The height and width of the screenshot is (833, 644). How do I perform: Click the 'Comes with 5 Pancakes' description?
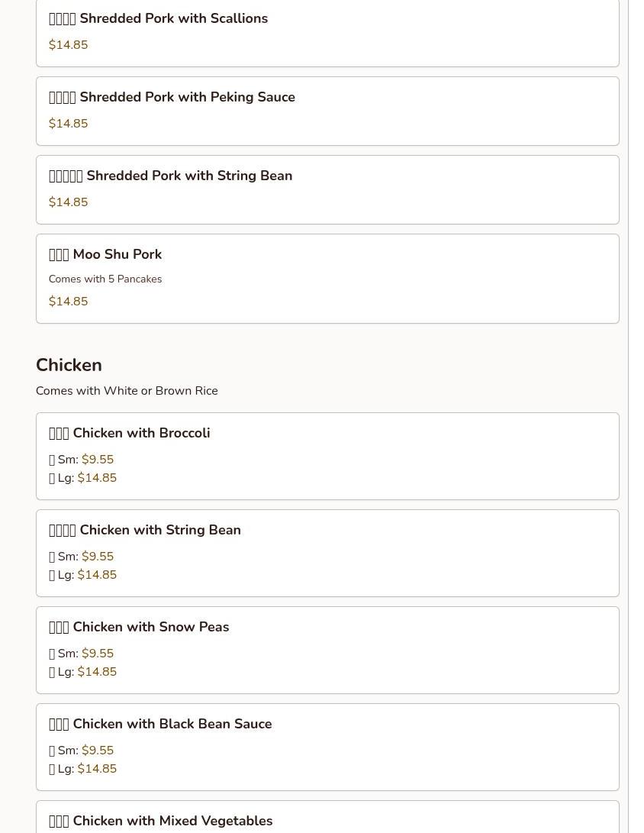(x=105, y=279)
